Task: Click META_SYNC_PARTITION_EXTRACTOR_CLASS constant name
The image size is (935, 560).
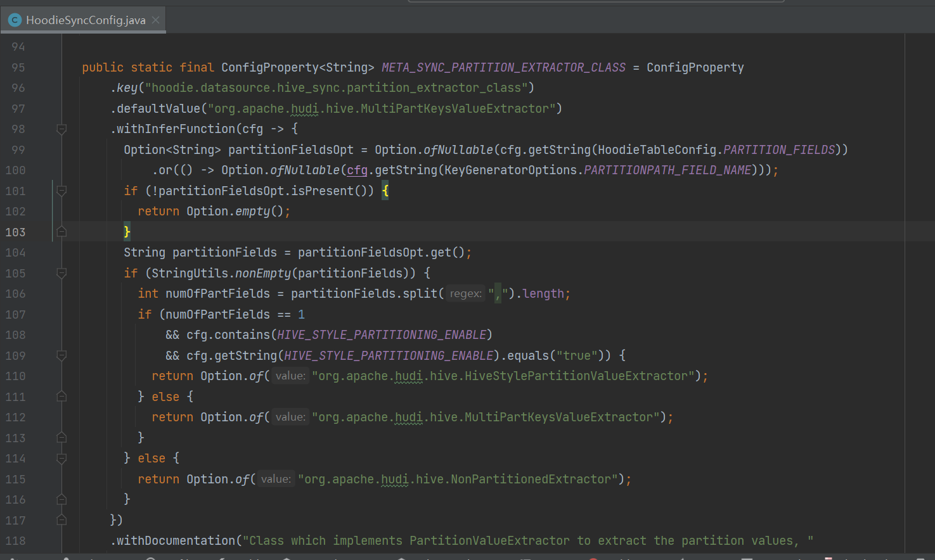Action: coord(503,67)
